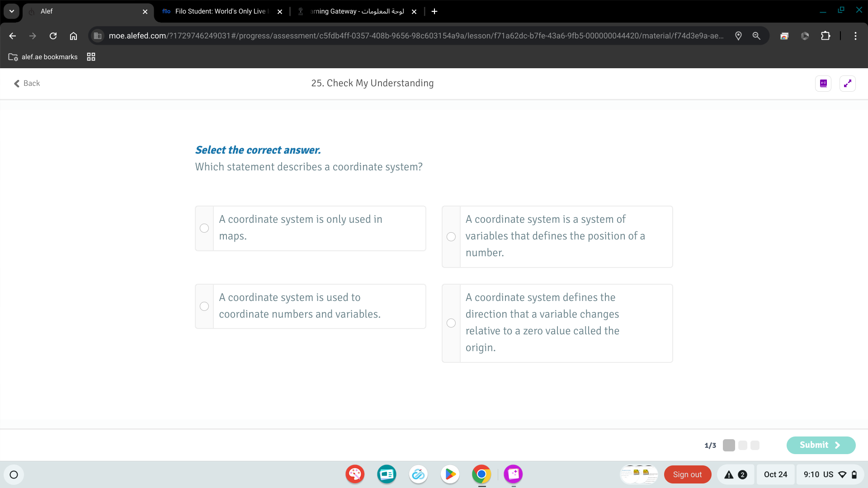Switch to the Learning Gateway tab
This screenshot has width=868, height=488.
click(357, 11)
